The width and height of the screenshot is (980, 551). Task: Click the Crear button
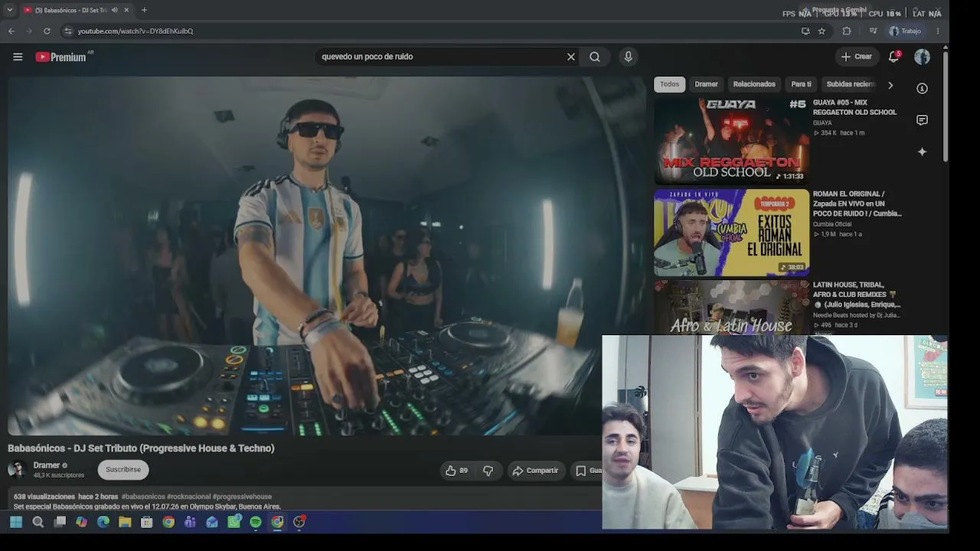857,57
